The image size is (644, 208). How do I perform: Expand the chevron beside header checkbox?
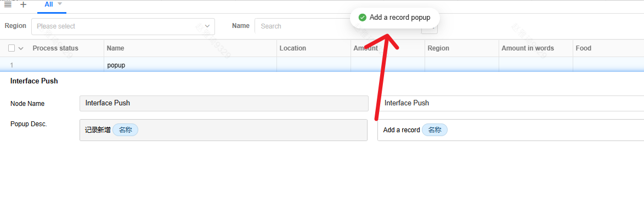coord(21,48)
